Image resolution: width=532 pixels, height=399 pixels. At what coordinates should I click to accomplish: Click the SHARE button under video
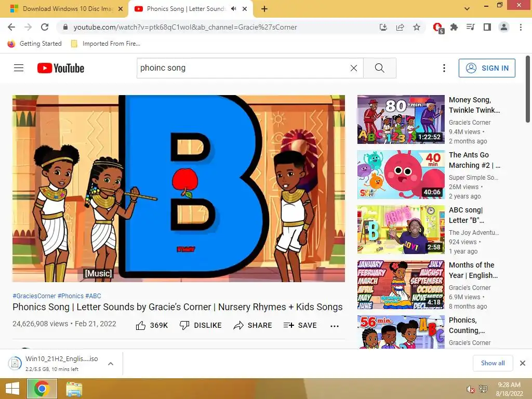pos(253,325)
